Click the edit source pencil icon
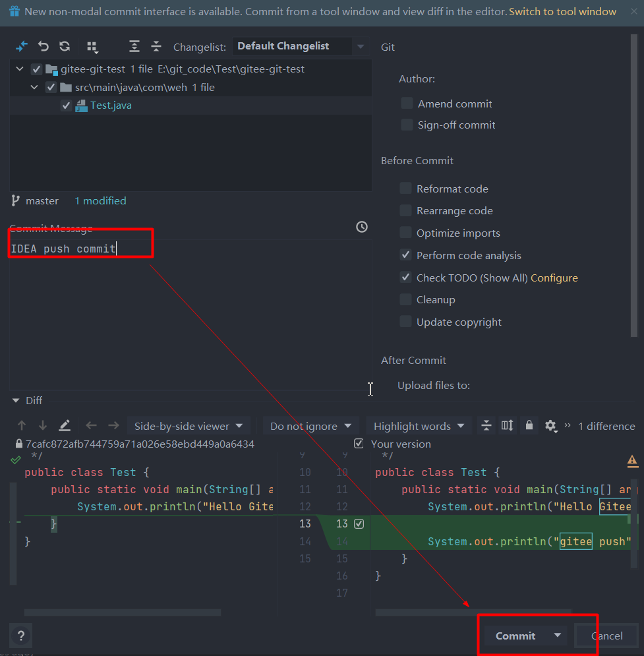This screenshot has height=656, width=644. pos(65,426)
